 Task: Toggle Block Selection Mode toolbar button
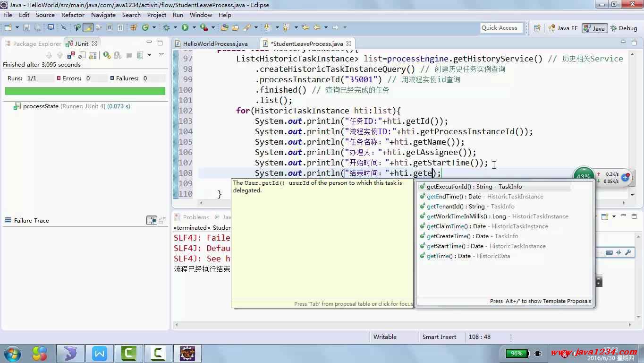(x=109, y=27)
